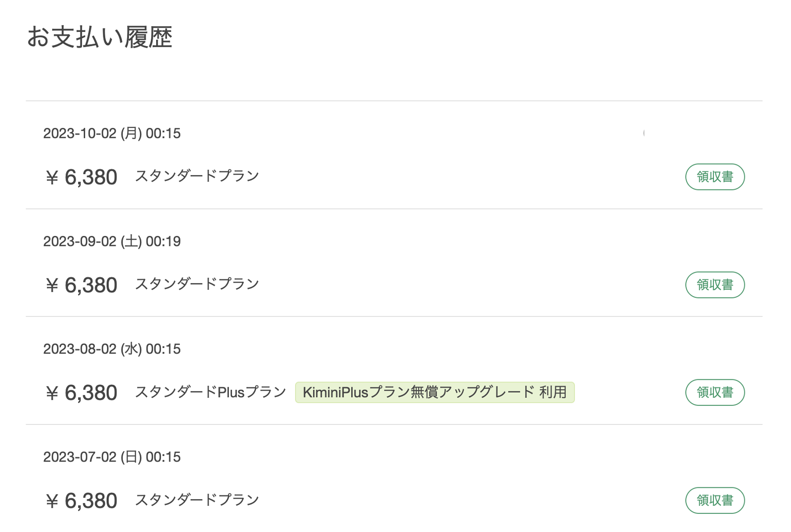Click the スタンダードプラン label in the September entry

tap(197, 284)
